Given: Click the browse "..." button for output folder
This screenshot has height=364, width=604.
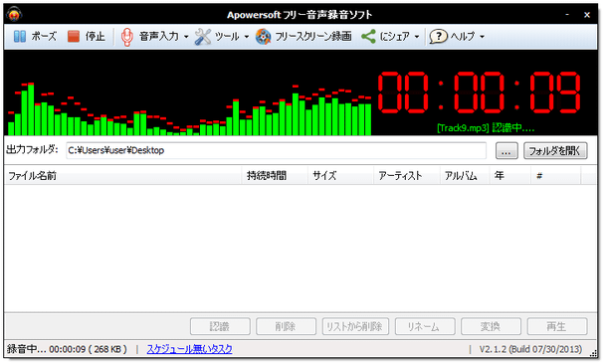Looking at the screenshot, I should pos(506,150).
